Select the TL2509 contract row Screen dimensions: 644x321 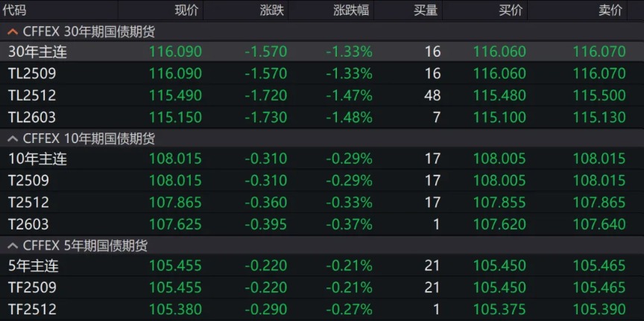point(32,74)
